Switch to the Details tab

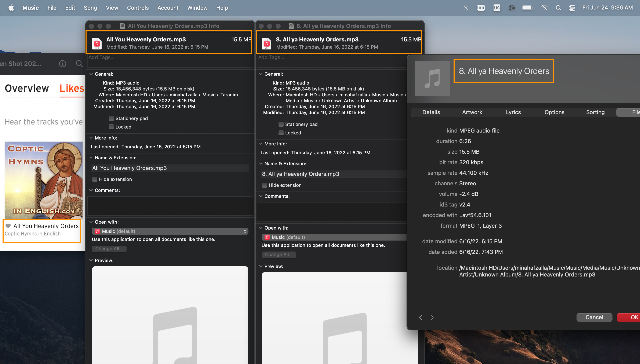(431, 112)
